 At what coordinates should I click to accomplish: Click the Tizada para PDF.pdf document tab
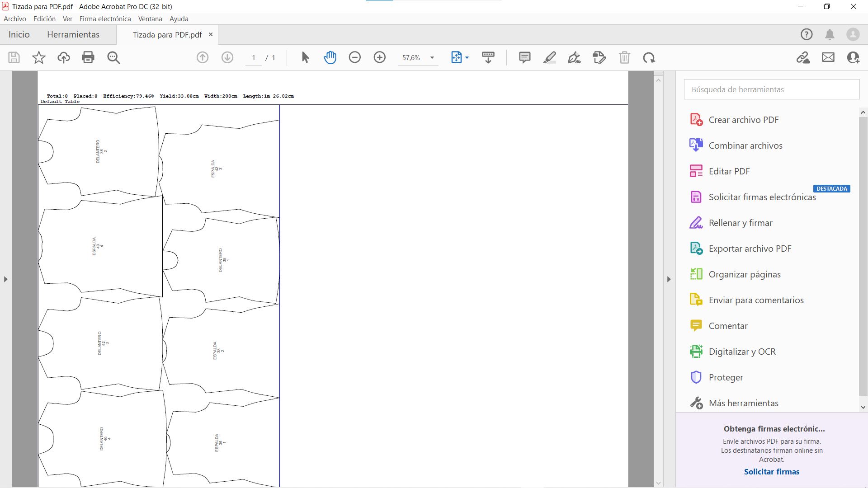click(167, 35)
